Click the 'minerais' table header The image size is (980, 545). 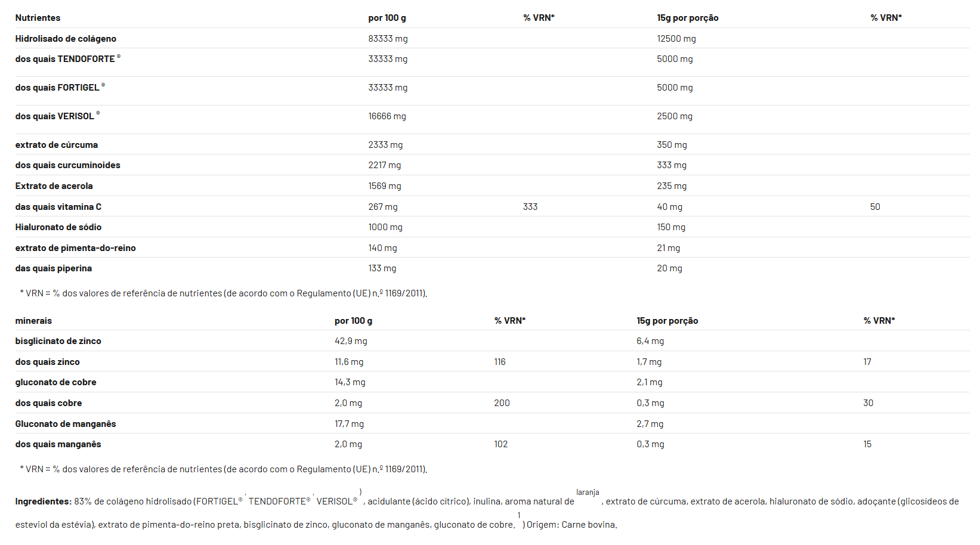tap(33, 321)
